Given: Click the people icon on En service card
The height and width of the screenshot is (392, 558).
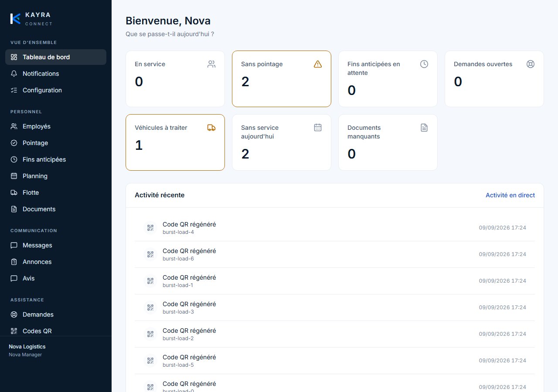Looking at the screenshot, I should pos(211,64).
